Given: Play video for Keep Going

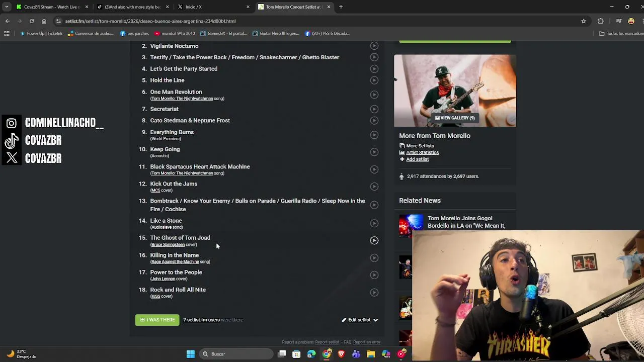Looking at the screenshot, I should click(374, 152).
